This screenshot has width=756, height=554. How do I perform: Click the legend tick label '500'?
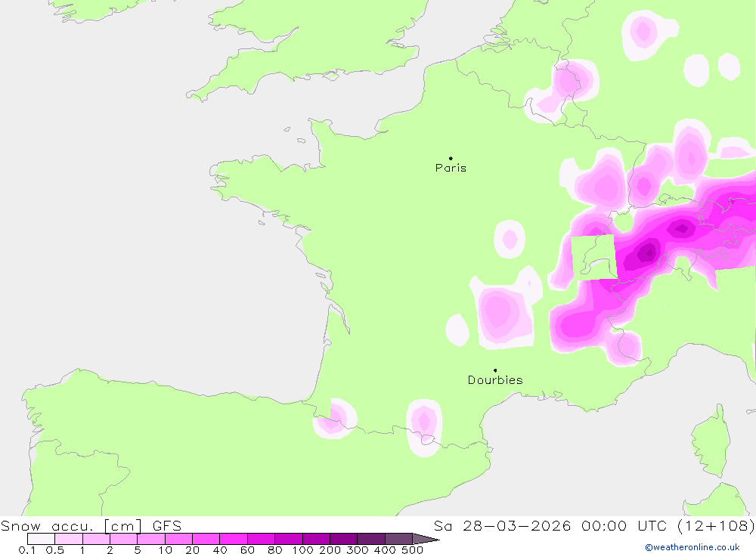(412, 549)
